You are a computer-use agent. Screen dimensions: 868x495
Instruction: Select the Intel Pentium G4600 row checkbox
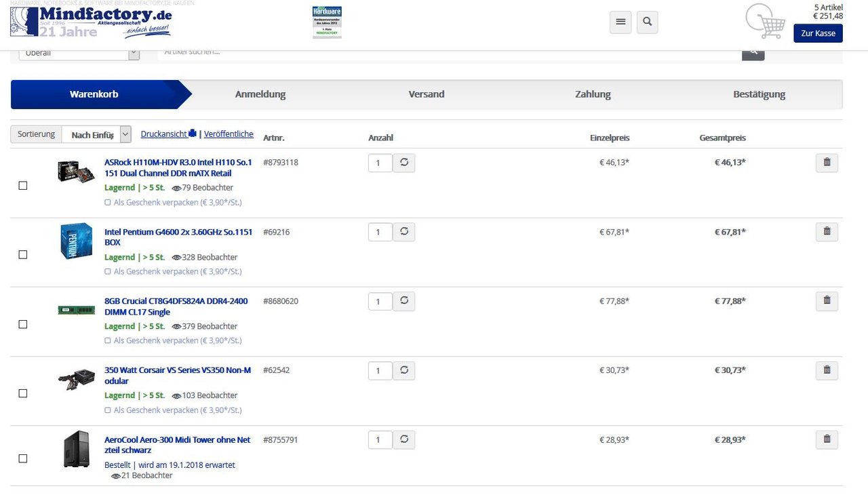[x=23, y=255]
